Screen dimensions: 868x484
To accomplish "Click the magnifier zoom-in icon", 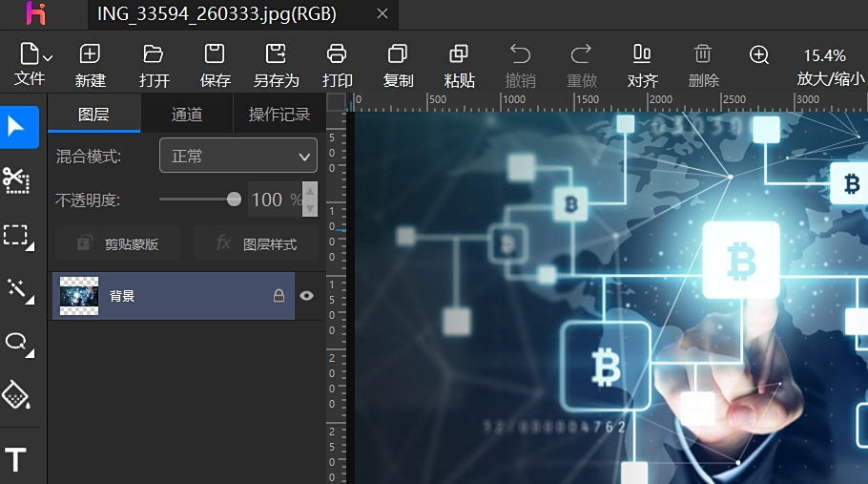I will 759,54.
